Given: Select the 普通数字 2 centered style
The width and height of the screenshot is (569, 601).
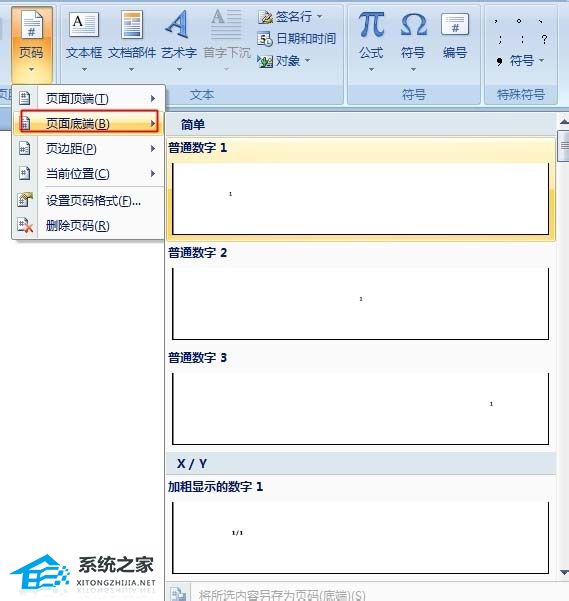Looking at the screenshot, I should (361, 294).
